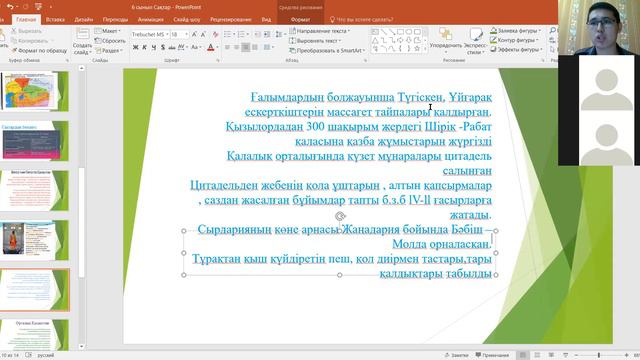
Task: Open the Дизайн ribbon tab
Action: (x=84, y=19)
